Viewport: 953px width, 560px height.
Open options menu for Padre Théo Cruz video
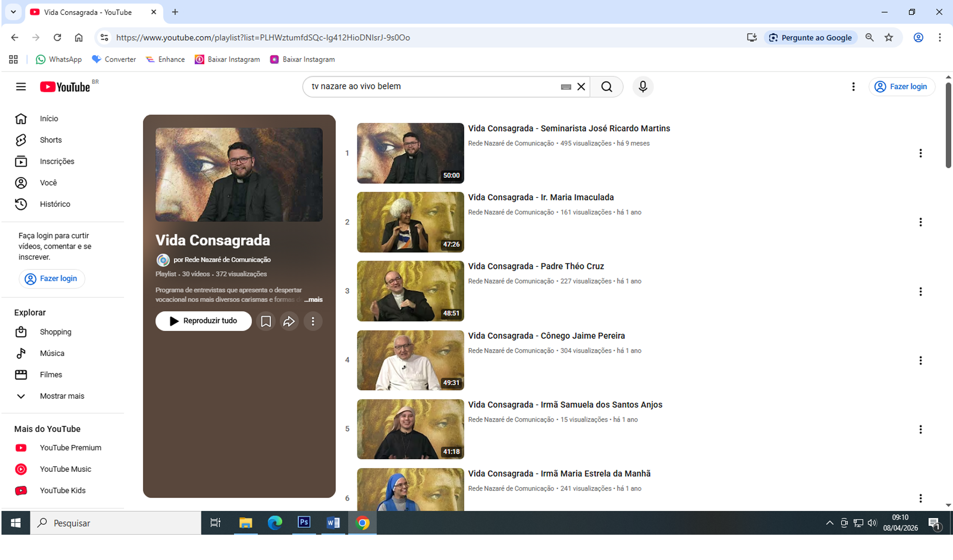(920, 292)
